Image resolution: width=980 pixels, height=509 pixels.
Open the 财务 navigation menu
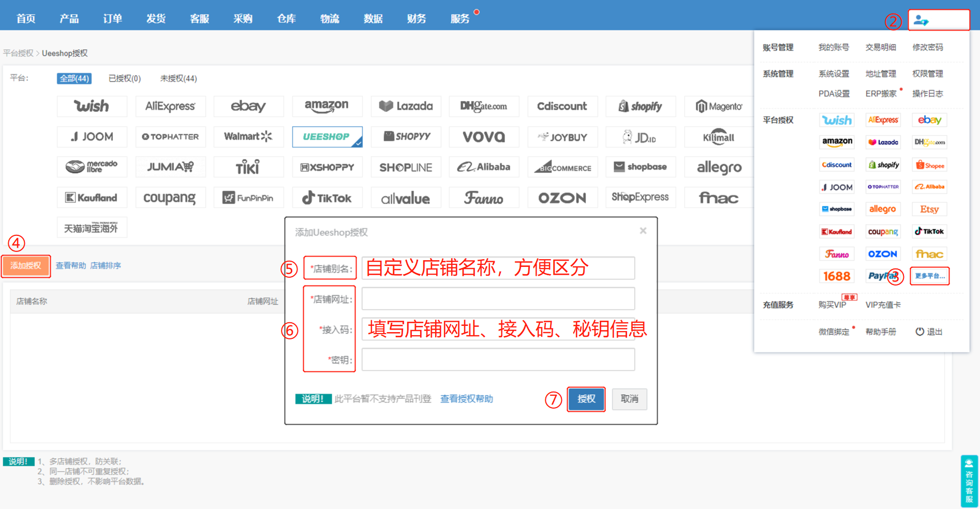click(x=417, y=19)
